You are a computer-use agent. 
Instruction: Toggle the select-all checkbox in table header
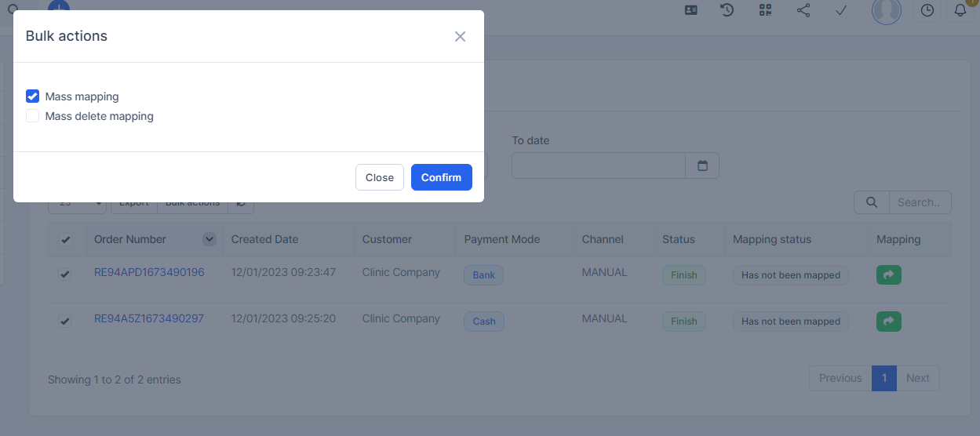tap(66, 240)
